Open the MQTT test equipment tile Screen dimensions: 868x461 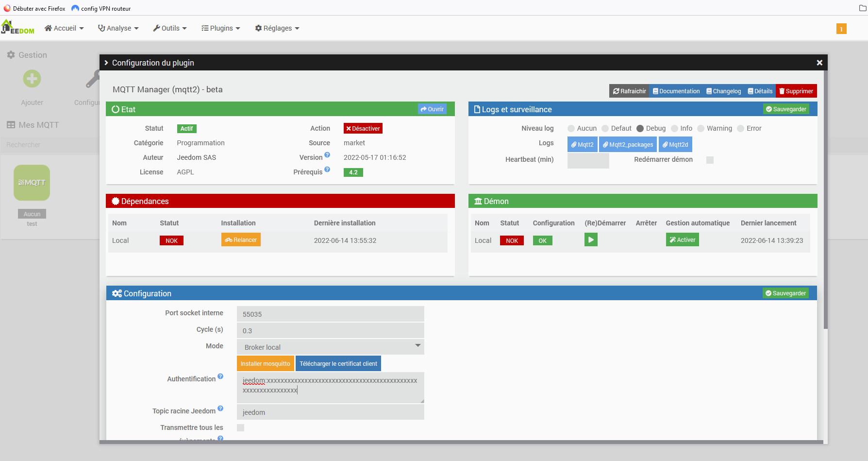coord(32,183)
